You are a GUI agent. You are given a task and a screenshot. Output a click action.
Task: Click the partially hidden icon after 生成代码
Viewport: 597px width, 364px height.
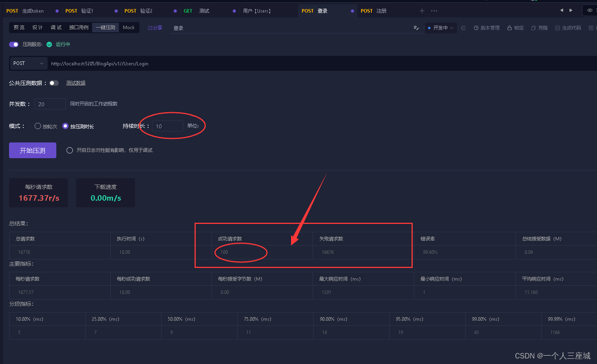coord(591,28)
